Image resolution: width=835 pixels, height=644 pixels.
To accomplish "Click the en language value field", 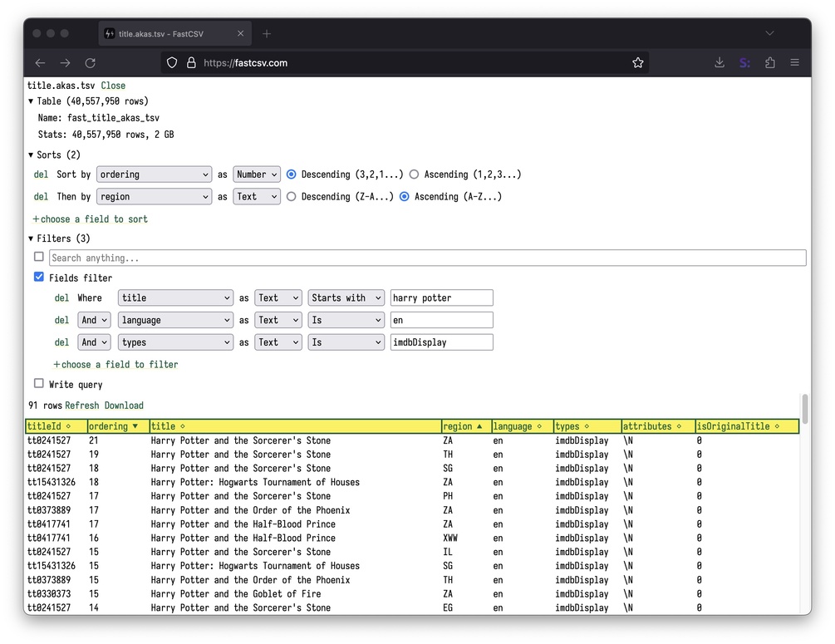I will [441, 320].
